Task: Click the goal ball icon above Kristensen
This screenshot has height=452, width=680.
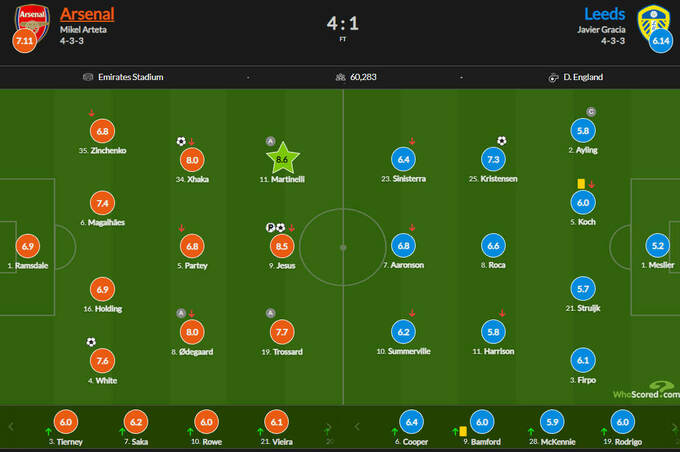Action: pyautogui.click(x=502, y=141)
